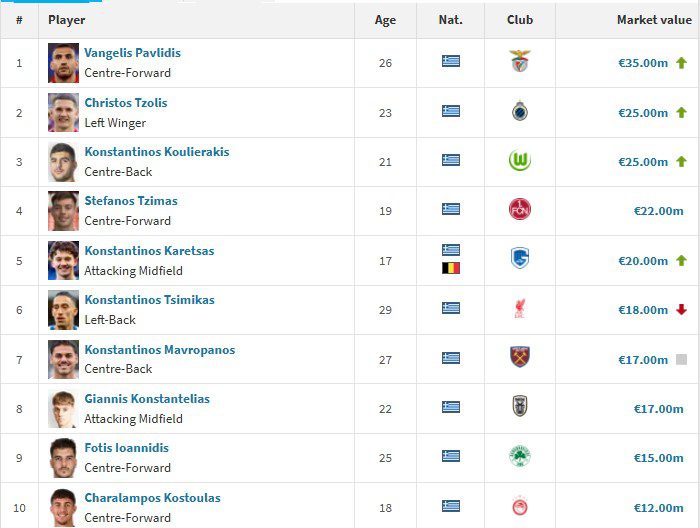700x528 pixels.
Task: Sort table by Market value column
Action: pos(650,20)
